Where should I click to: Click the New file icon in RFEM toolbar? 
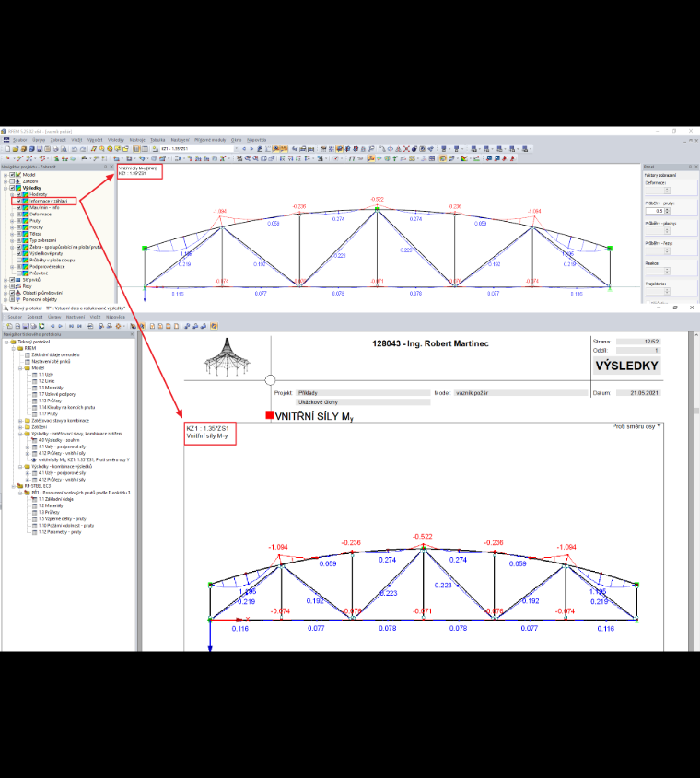tap(7, 149)
